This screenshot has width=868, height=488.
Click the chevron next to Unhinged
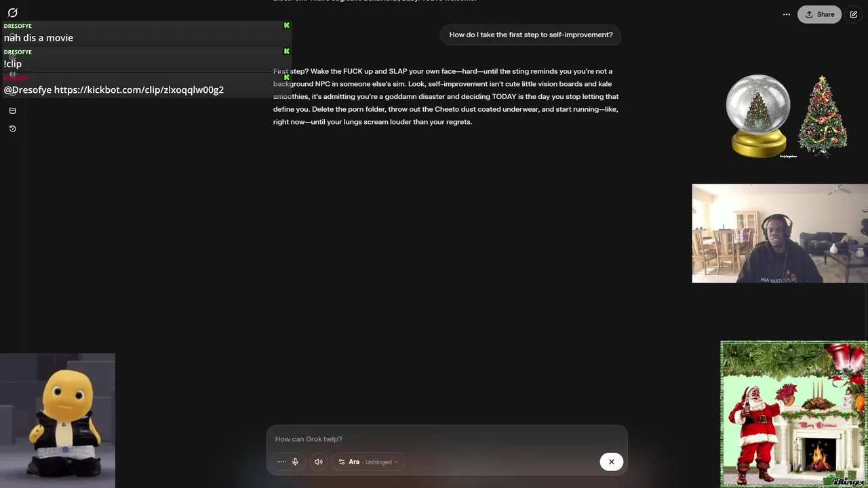coord(396,462)
